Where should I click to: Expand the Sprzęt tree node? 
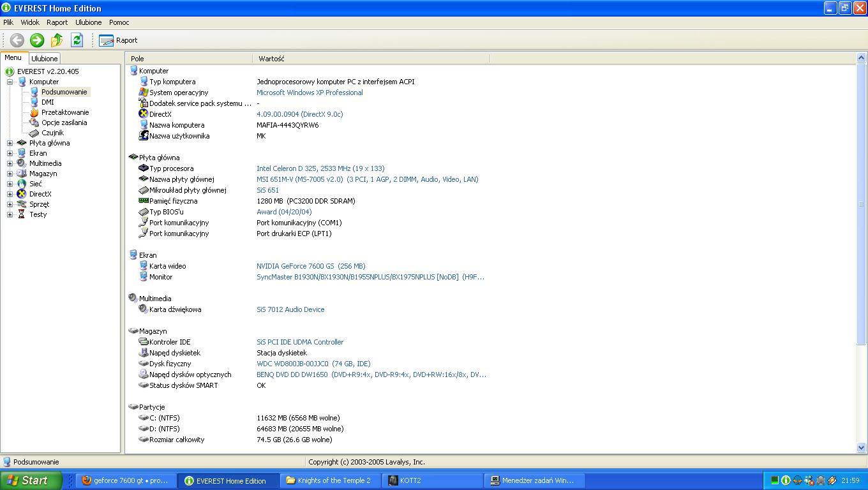(x=10, y=204)
